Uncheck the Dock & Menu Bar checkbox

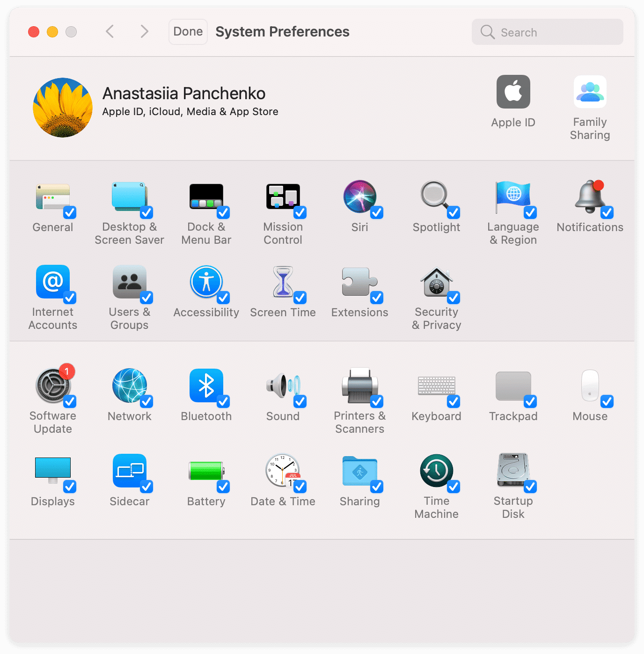(x=224, y=213)
